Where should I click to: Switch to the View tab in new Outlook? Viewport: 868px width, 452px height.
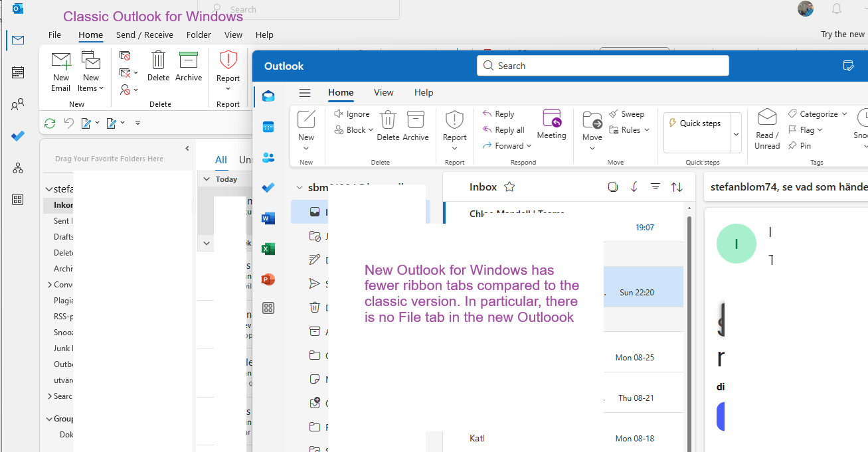383,92
